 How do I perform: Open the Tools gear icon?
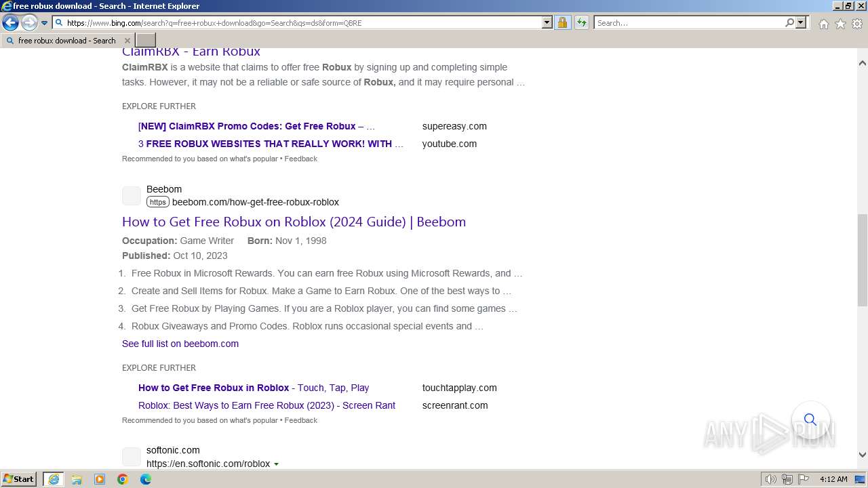coord(857,24)
